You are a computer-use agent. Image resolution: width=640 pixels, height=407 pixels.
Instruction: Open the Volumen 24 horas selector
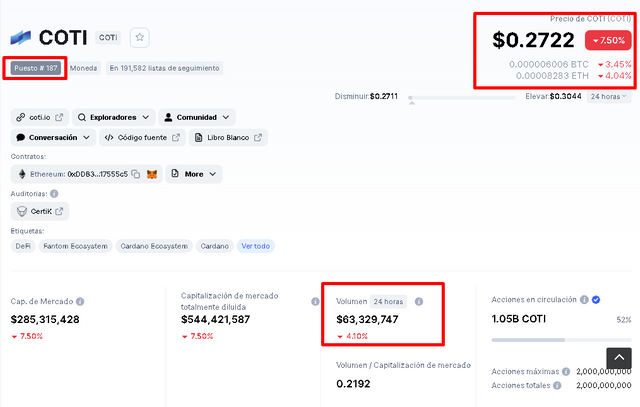[388, 302]
